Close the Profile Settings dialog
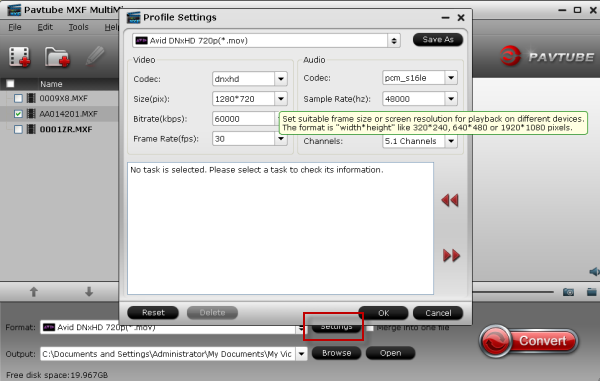600x381 pixels. coord(461,18)
